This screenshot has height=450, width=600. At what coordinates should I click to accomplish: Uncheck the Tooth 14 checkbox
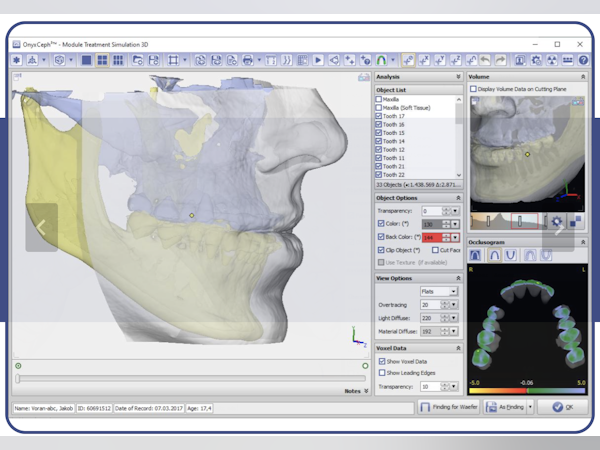coord(378,141)
